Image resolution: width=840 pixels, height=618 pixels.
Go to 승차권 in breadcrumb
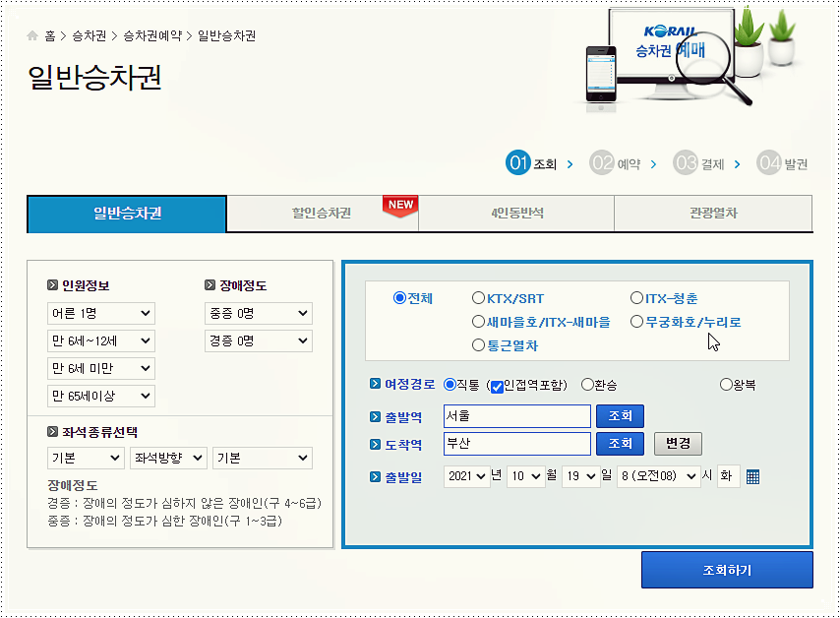tap(89, 35)
